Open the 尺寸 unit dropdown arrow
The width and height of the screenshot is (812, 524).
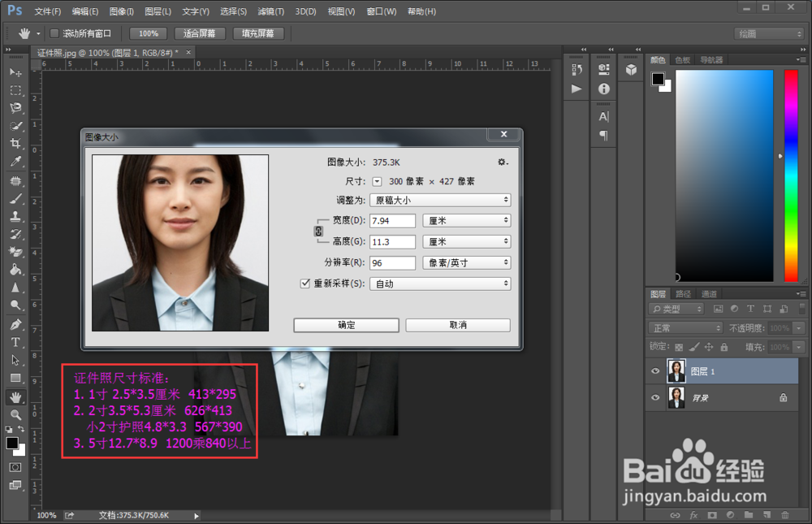(377, 181)
